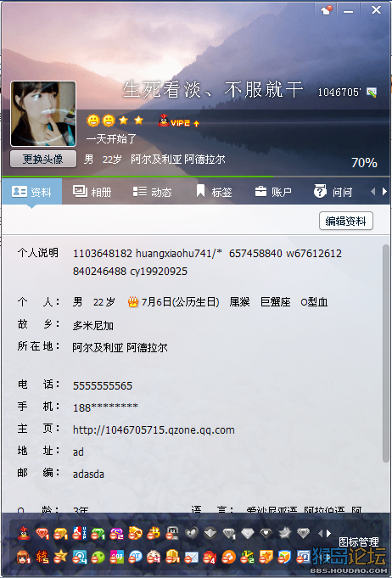This screenshot has width=392, height=578.
Task: Expand more tabs with the right arrow
Action: (384, 191)
